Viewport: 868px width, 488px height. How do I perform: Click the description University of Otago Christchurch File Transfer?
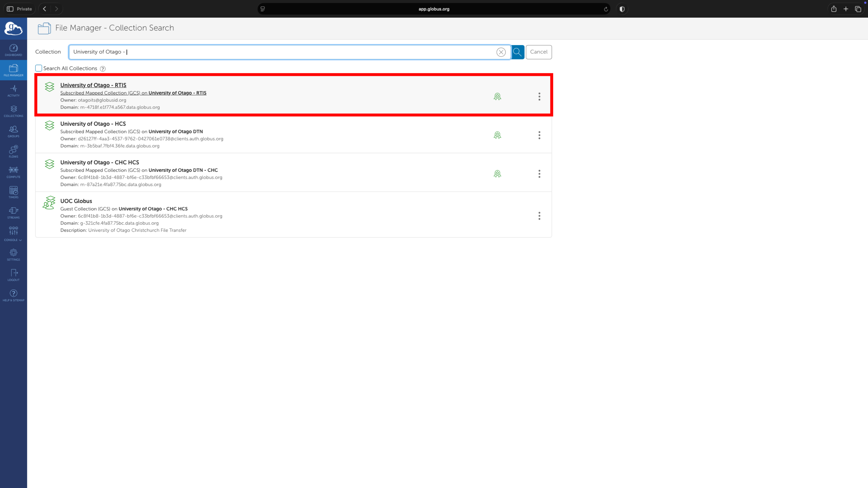point(137,230)
